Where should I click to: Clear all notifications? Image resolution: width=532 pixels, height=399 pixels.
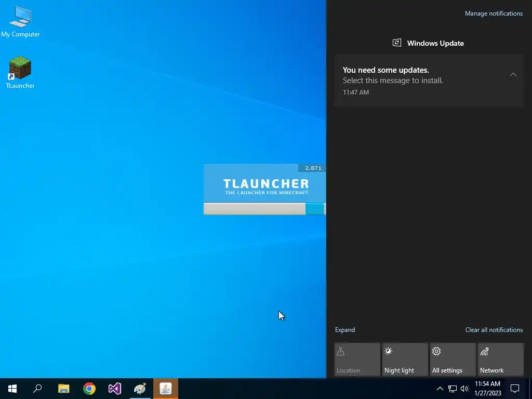pos(494,330)
